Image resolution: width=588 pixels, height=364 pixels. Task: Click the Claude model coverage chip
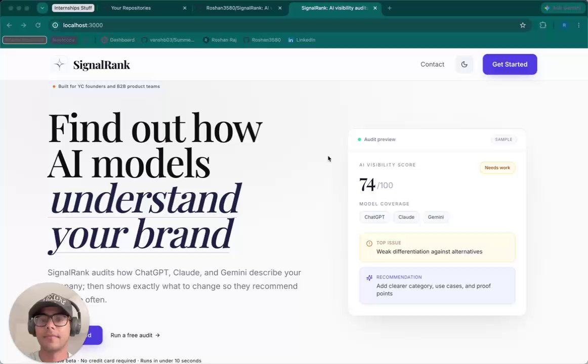coord(406,217)
